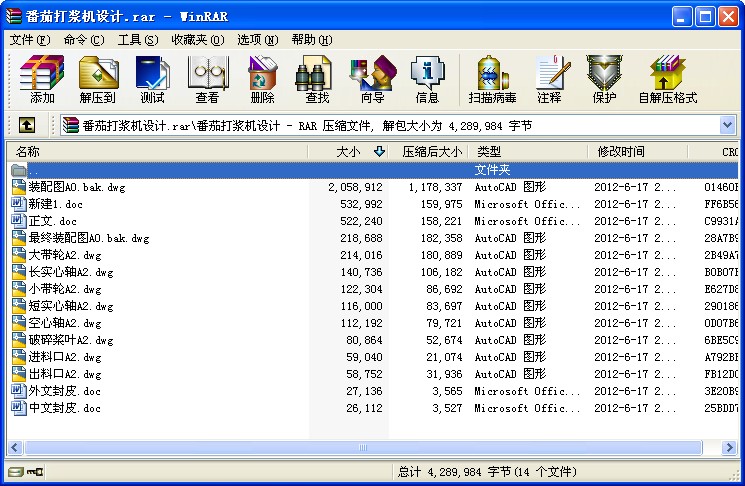Click the WinRAR title bar icon
This screenshot has width=745, height=486.
[14, 16]
